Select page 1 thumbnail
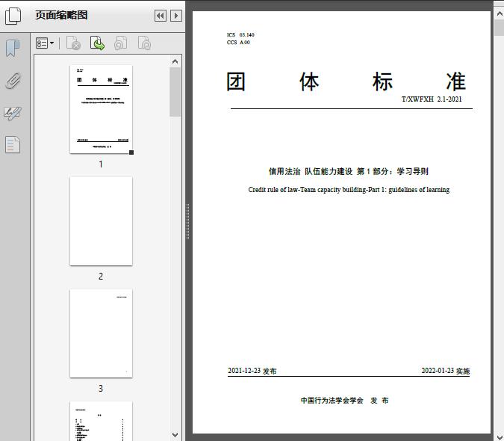This screenshot has height=441, width=504. pos(101,109)
